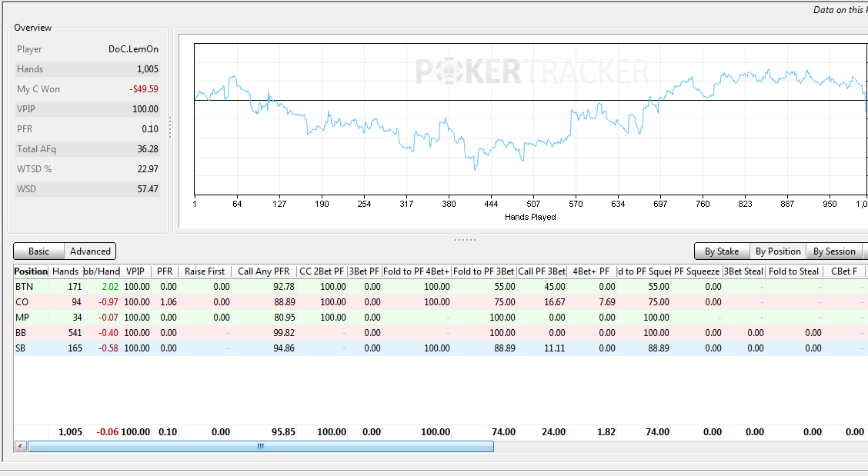This screenshot has width=868, height=476.
Task: Open the By Session report
Action: coord(834,251)
